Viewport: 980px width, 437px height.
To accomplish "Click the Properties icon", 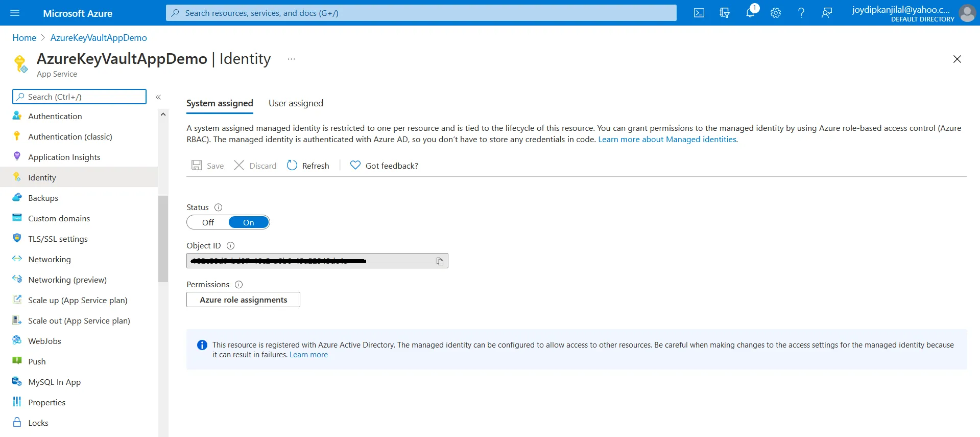I will point(17,402).
